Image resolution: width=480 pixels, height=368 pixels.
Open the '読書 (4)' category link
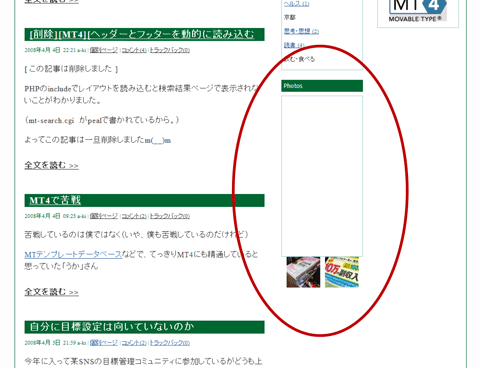294,45
